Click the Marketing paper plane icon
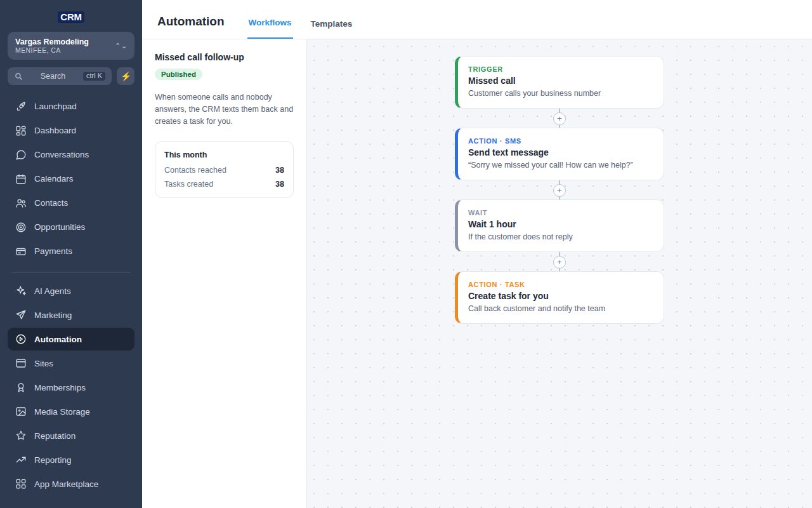Image resolution: width=812 pixels, height=508 pixels. coord(21,316)
